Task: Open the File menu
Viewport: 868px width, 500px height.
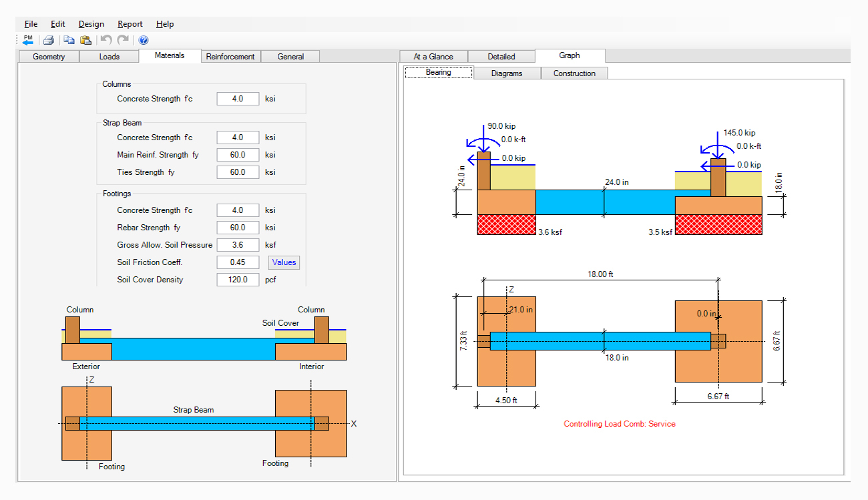Action: (x=31, y=24)
